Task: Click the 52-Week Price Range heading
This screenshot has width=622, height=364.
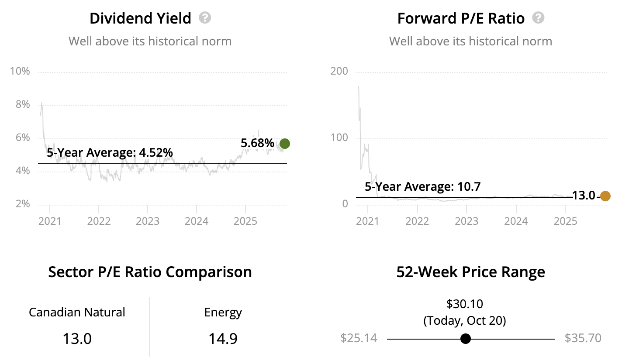Action: tap(470, 272)
